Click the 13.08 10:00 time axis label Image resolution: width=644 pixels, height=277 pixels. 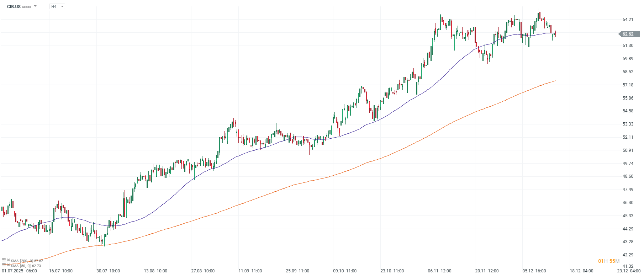point(155,271)
